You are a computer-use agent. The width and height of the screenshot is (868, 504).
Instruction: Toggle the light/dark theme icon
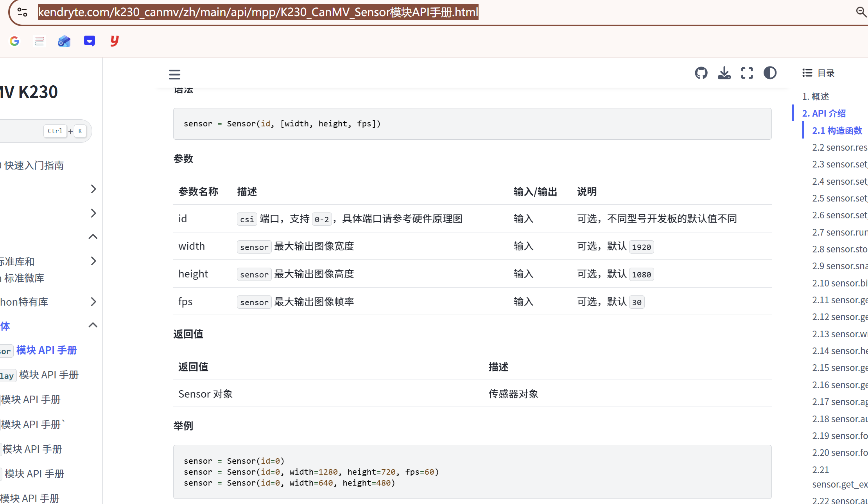click(770, 73)
